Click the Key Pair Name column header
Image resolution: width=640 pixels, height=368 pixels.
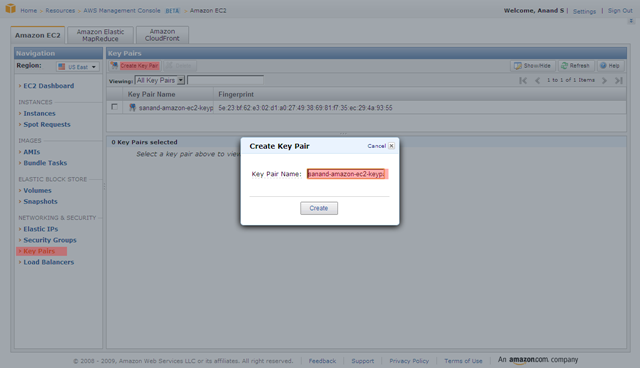tap(168, 94)
